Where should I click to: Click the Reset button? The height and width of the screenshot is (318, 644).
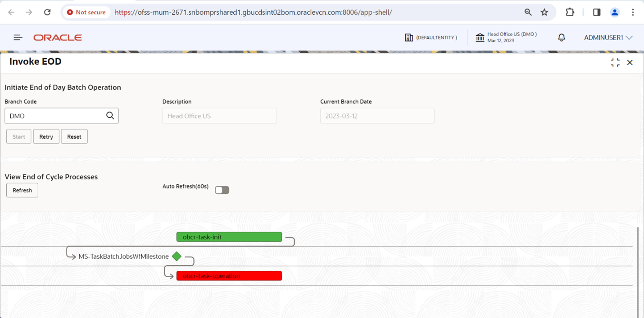[x=74, y=137]
